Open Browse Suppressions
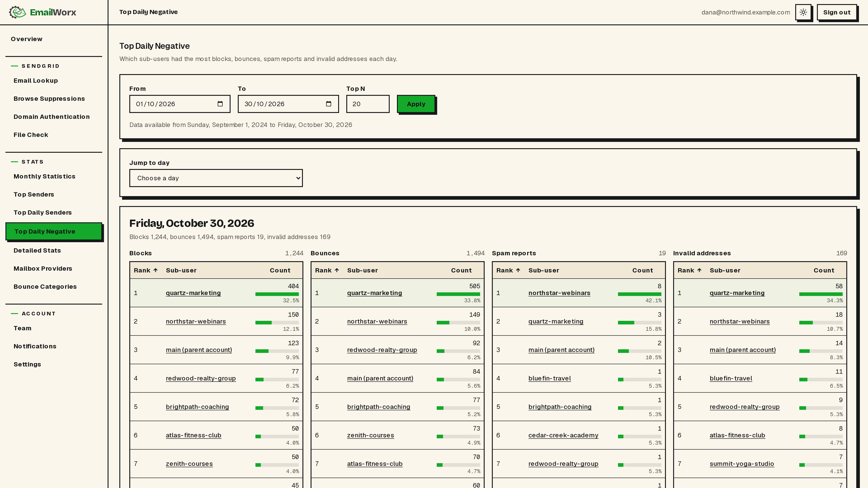The image size is (868, 488). tap(49, 99)
